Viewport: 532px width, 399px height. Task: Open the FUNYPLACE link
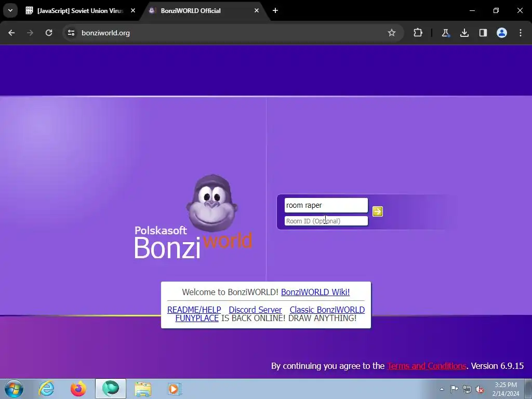pos(197,318)
